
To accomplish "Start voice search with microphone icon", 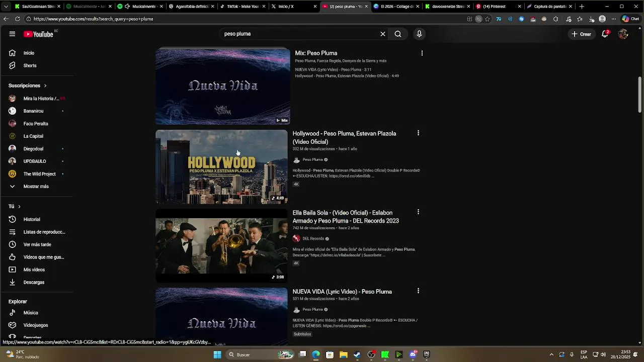I will 419,34.
